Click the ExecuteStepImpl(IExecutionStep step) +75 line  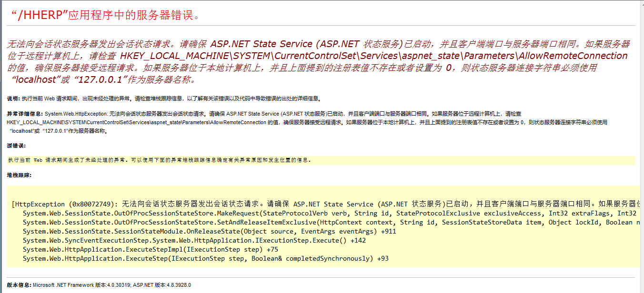[x=151, y=250]
